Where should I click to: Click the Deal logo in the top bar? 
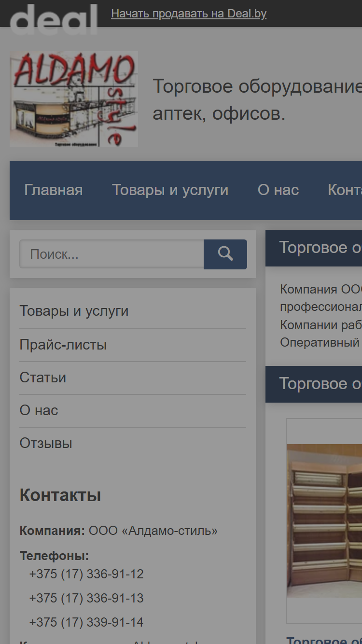point(54,18)
